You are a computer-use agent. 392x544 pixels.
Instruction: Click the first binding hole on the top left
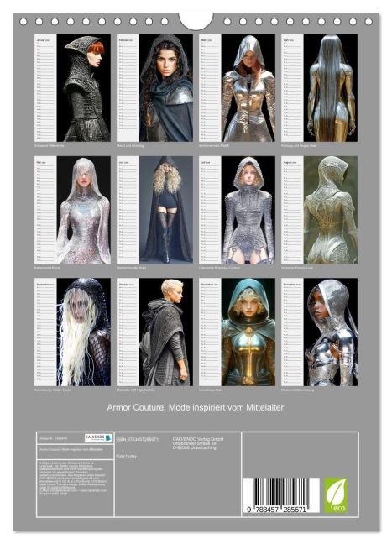(x=24, y=22)
